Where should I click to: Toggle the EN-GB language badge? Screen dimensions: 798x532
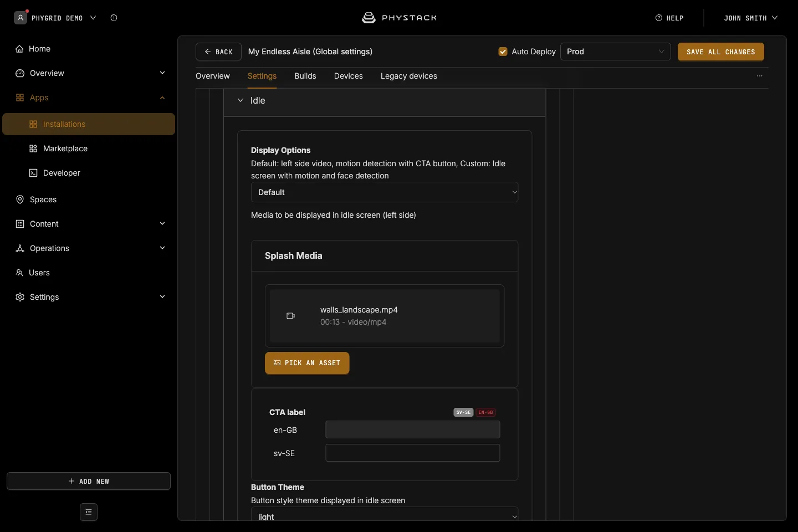click(x=485, y=412)
